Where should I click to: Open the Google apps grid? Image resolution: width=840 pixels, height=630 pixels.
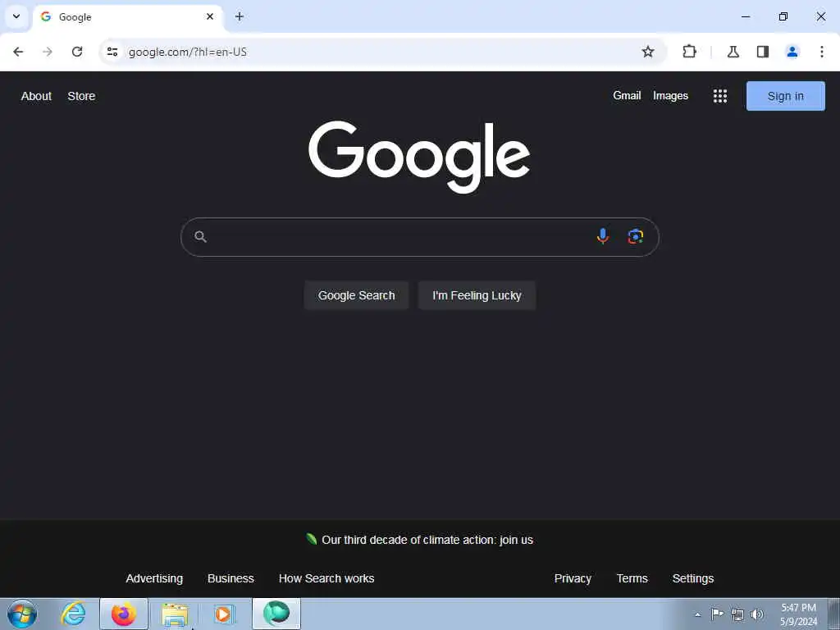tap(720, 96)
